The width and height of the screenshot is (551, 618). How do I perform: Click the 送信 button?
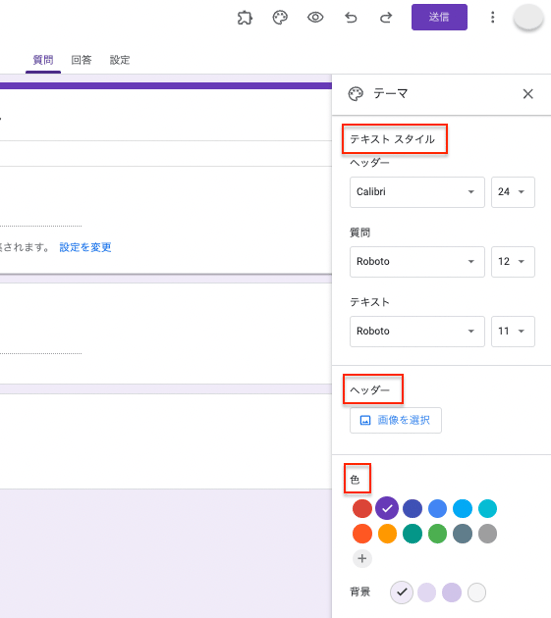(x=439, y=17)
